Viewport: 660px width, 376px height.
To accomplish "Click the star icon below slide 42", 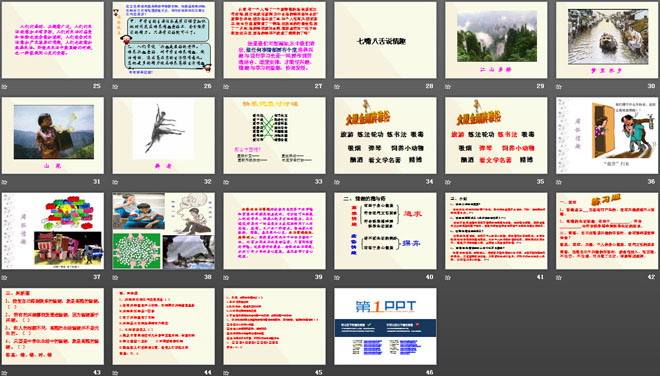I will 559,277.
